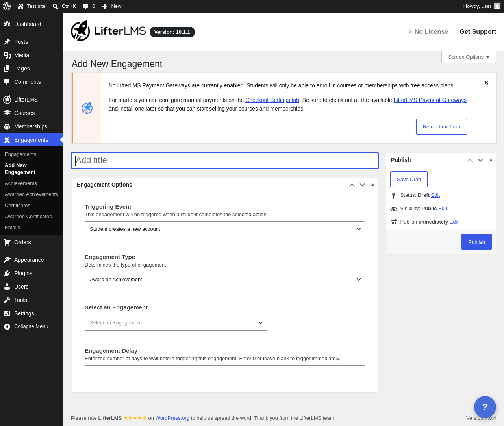Toggle Engagement Options panel collapse

pos(373,185)
